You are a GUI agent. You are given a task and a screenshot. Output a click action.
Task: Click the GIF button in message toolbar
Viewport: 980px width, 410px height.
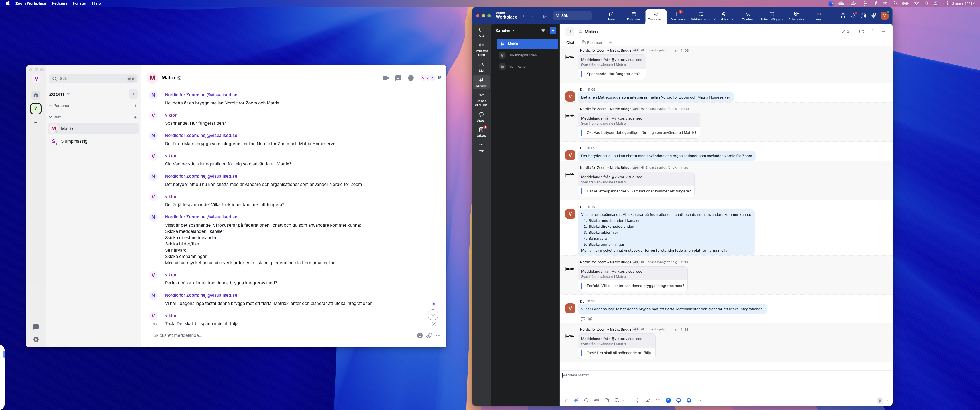[596, 401]
